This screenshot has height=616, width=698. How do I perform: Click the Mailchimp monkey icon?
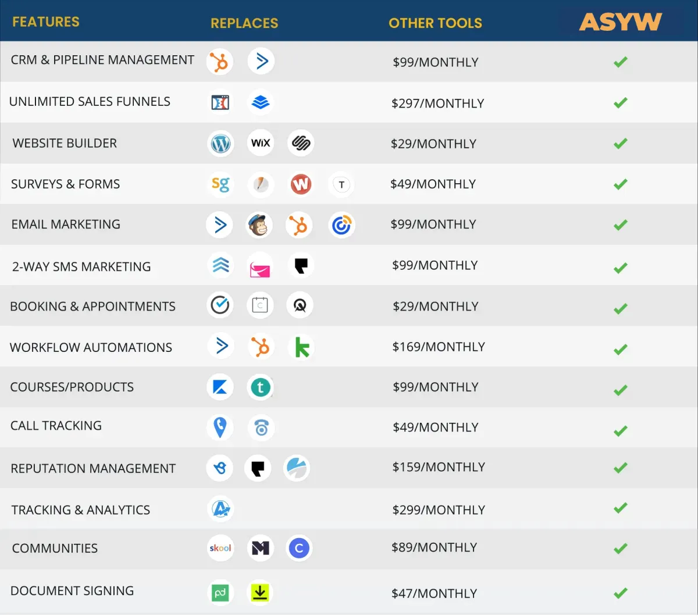coord(259,225)
